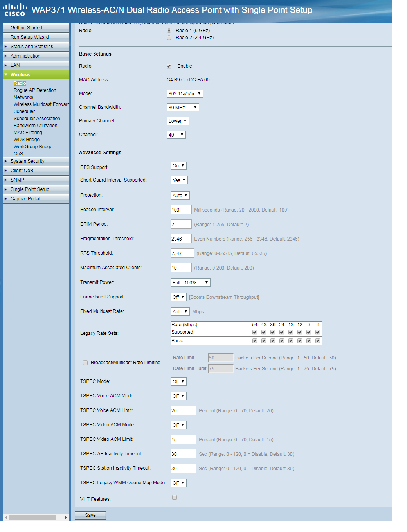Toggle Basic checkbox for 6 Mbps rate
The image size is (407, 532).
click(x=318, y=341)
